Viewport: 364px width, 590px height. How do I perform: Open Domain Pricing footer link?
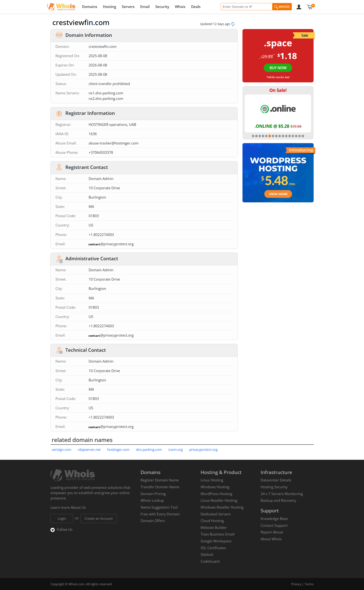click(x=153, y=494)
